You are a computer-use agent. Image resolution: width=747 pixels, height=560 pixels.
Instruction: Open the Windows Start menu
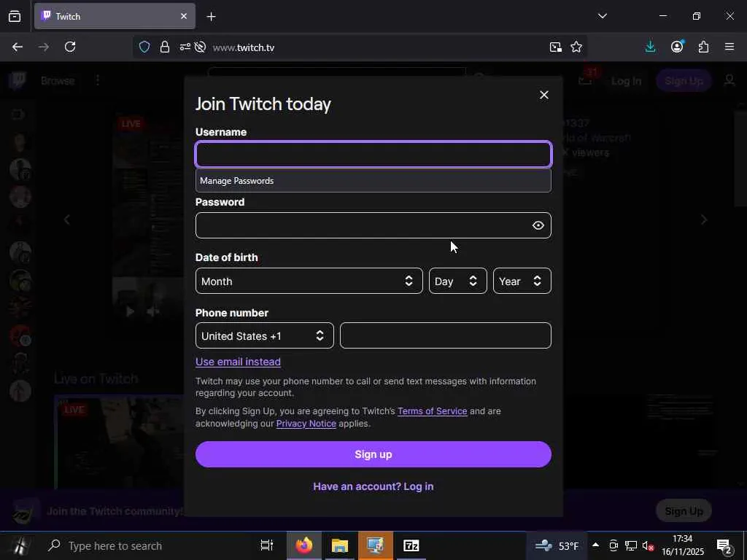(20, 545)
